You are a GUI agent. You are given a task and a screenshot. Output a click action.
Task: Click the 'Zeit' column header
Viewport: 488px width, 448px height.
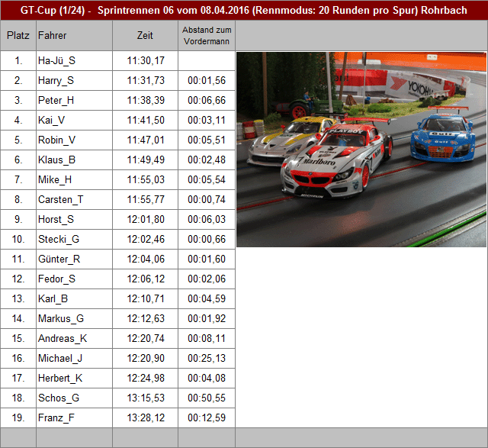145,36
